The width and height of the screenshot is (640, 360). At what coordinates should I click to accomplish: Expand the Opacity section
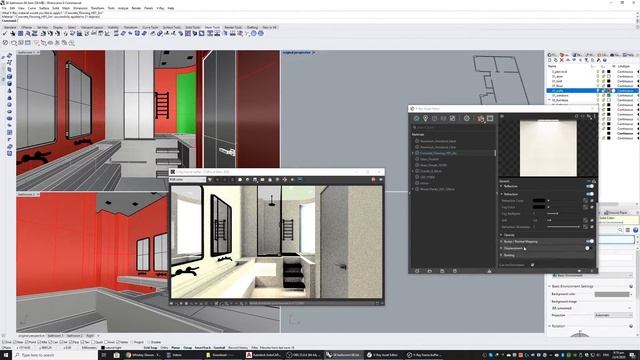pos(502,235)
